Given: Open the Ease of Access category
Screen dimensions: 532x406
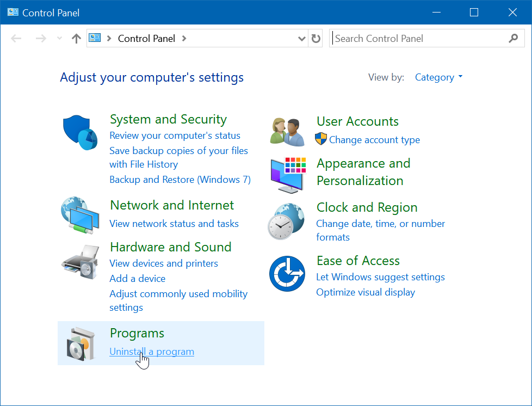Looking at the screenshot, I should [358, 260].
